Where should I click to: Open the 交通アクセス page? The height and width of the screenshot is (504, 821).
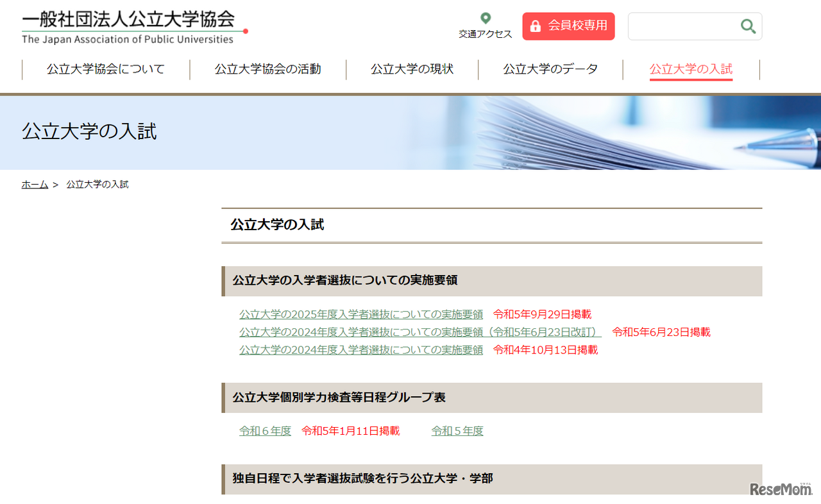[x=485, y=35]
